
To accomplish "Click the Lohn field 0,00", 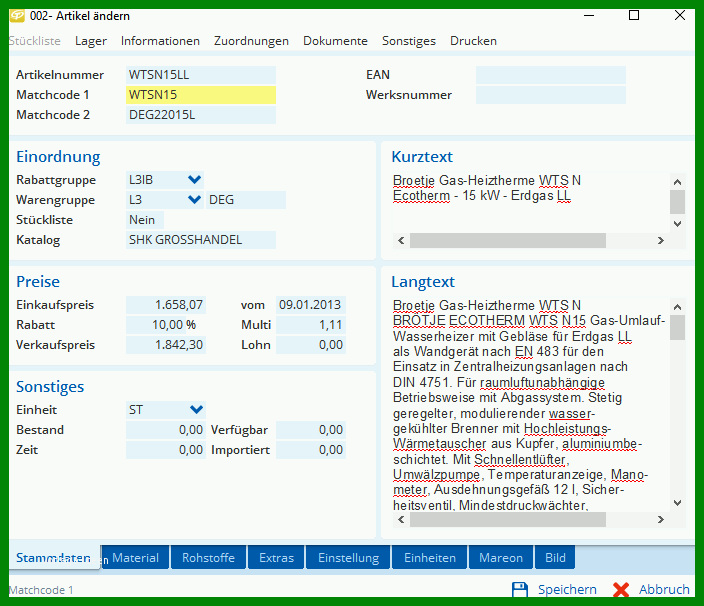I will click(x=311, y=345).
